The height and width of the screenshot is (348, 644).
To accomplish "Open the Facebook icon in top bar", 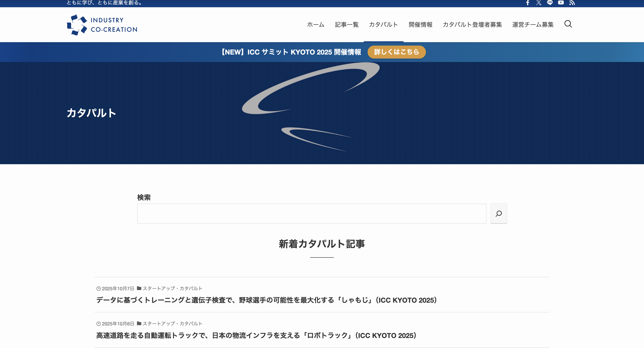I will (528, 3).
